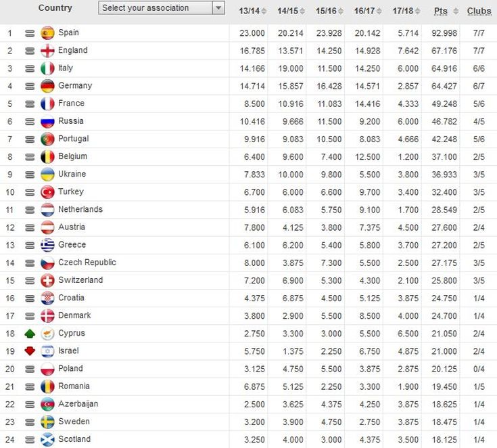497x448 pixels.
Task: Sort by the Clubs column header
Action: coord(479,12)
